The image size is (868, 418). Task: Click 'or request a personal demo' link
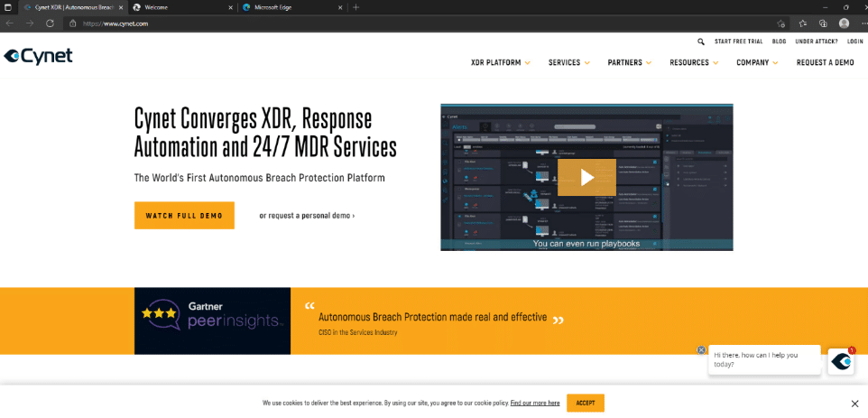pos(308,216)
